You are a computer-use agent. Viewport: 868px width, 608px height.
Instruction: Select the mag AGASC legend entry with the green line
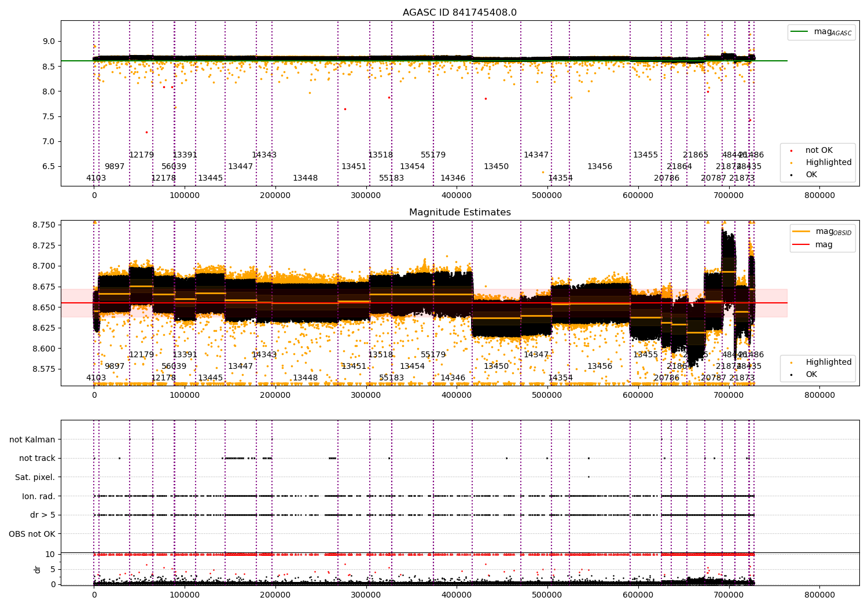(x=821, y=32)
